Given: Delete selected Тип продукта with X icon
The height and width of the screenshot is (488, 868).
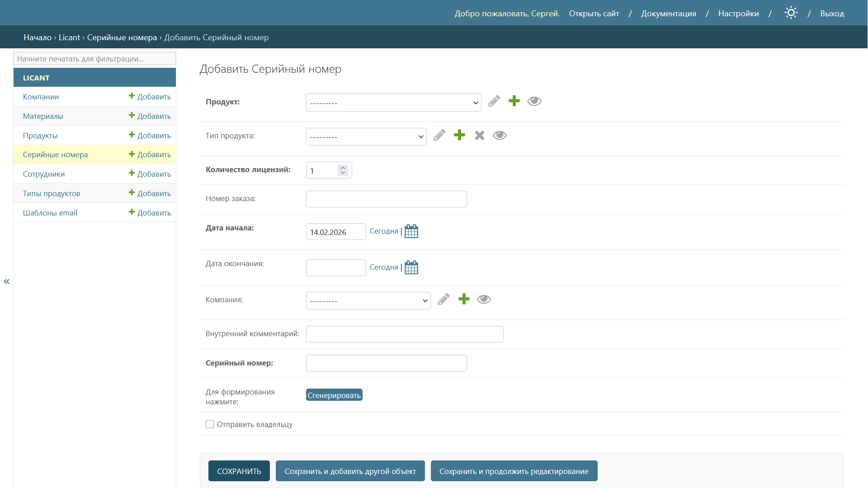Looking at the screenshot, I should pos(480,136).
